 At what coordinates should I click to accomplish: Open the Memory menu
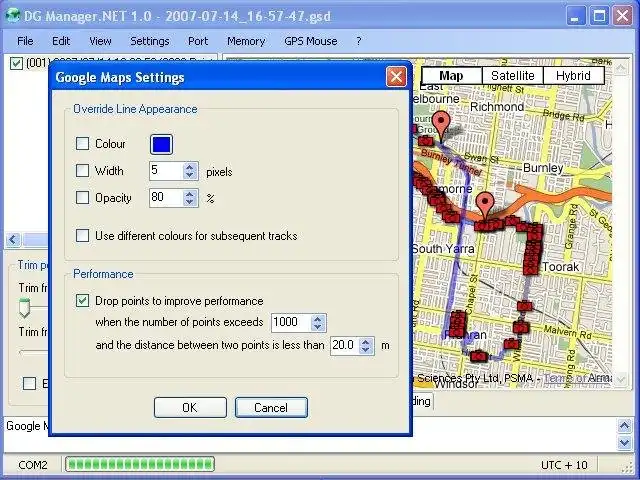(246, 41)
